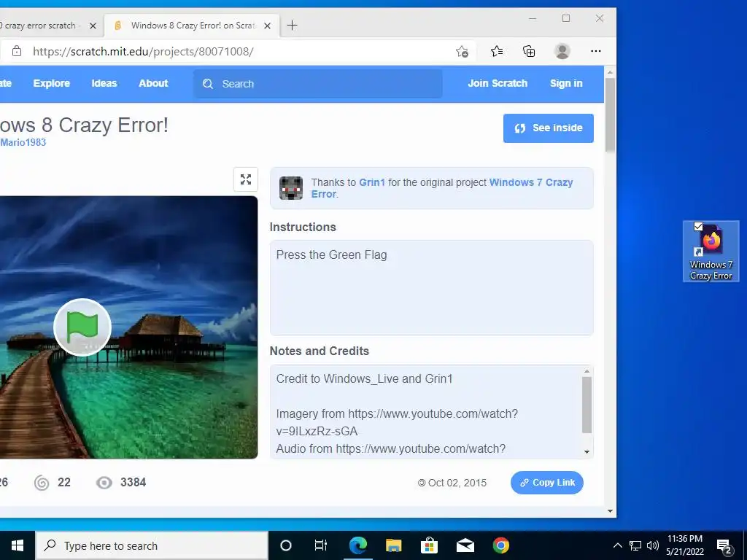
Task: Click the down arrow in Notes and Credits scrollbar
Action: point(587,452)
